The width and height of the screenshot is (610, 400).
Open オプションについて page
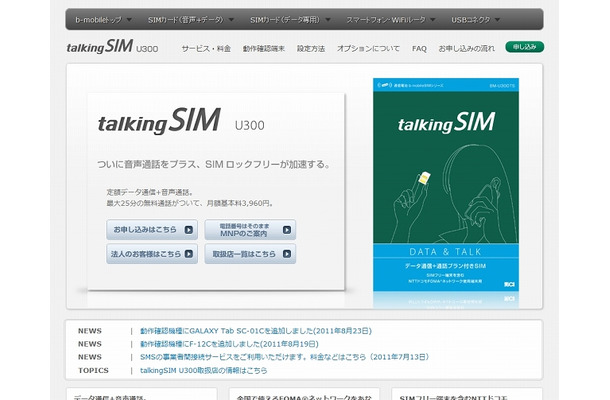pos(368,49)
